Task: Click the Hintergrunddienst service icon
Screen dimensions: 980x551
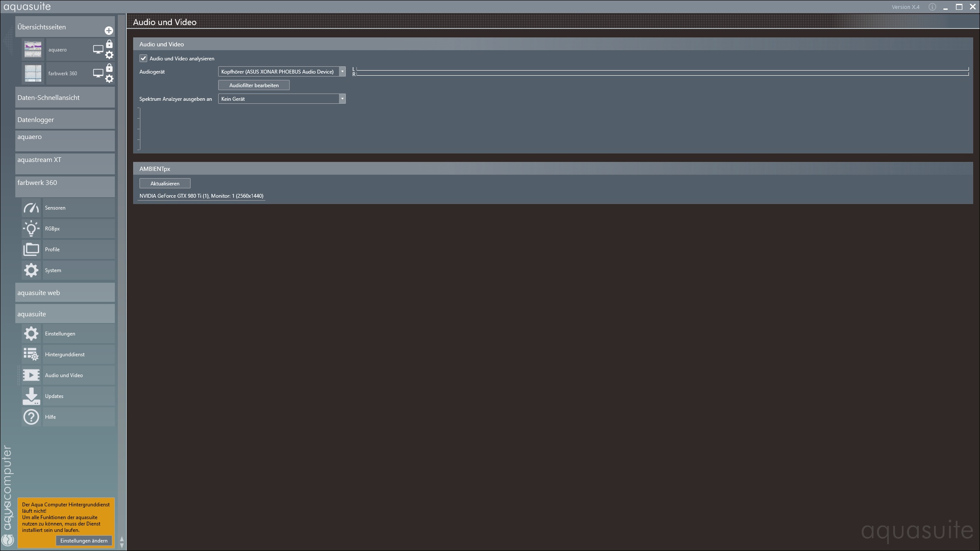Action: click(31, 354)
